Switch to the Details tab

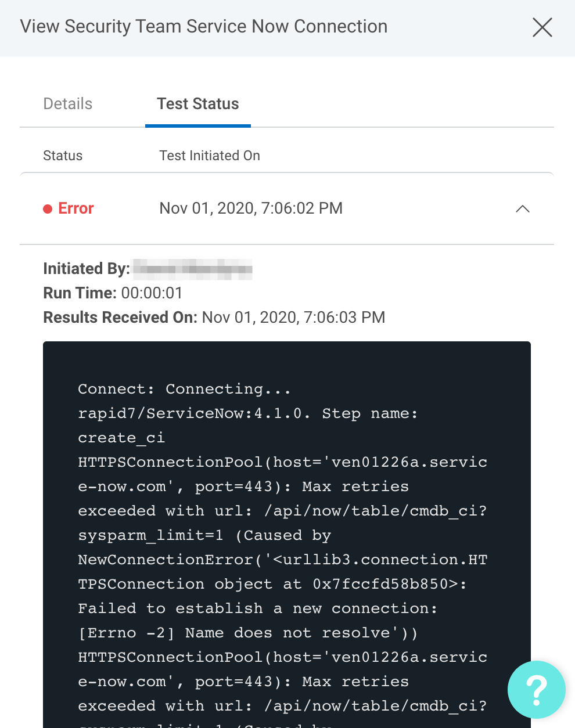point(68,104)
